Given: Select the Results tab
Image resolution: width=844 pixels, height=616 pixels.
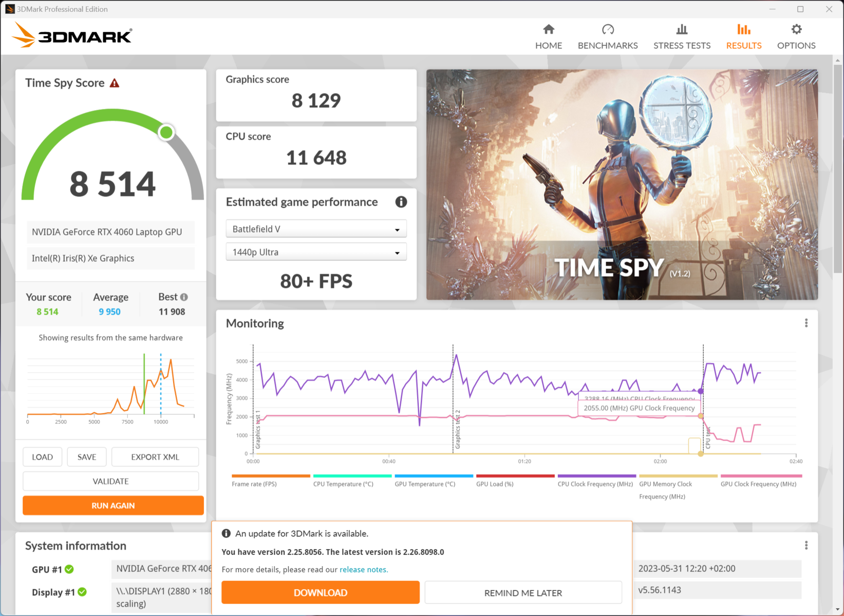Looking at the screenshot, I should point(744,37).
